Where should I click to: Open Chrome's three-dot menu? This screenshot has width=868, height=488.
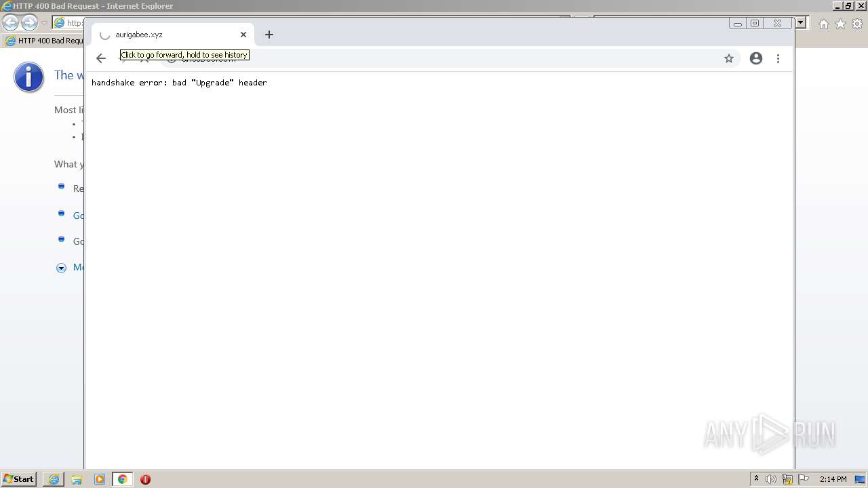point(778,58)
